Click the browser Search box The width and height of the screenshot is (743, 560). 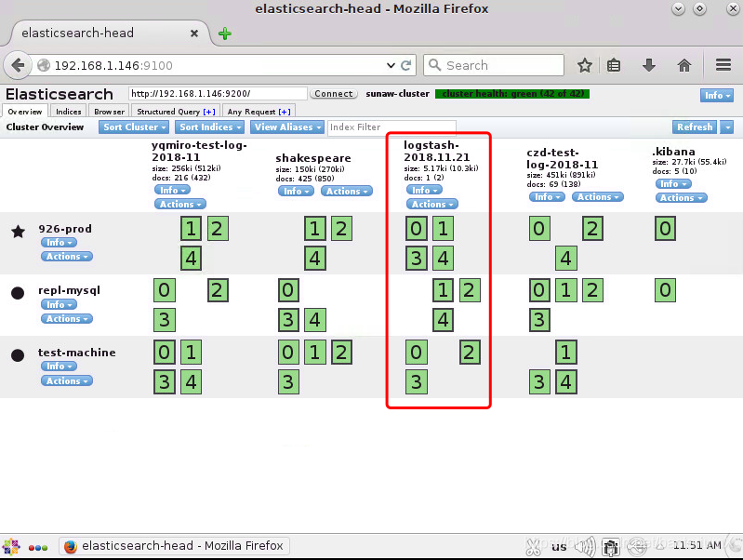tap(494, 65)
